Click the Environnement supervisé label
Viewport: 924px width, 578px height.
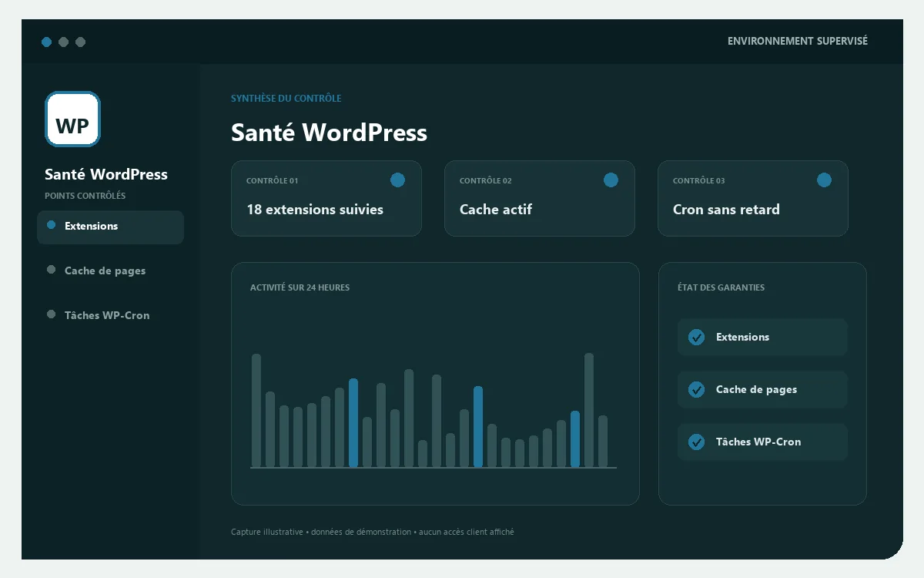tap(798, 41)
